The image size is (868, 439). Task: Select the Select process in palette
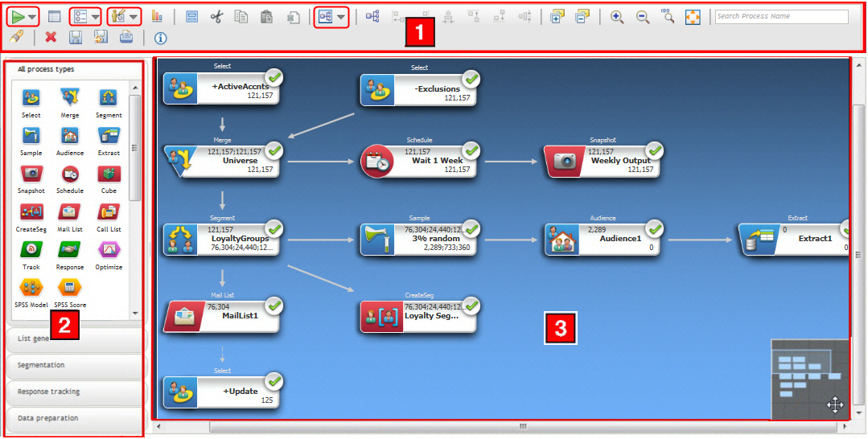31,104
